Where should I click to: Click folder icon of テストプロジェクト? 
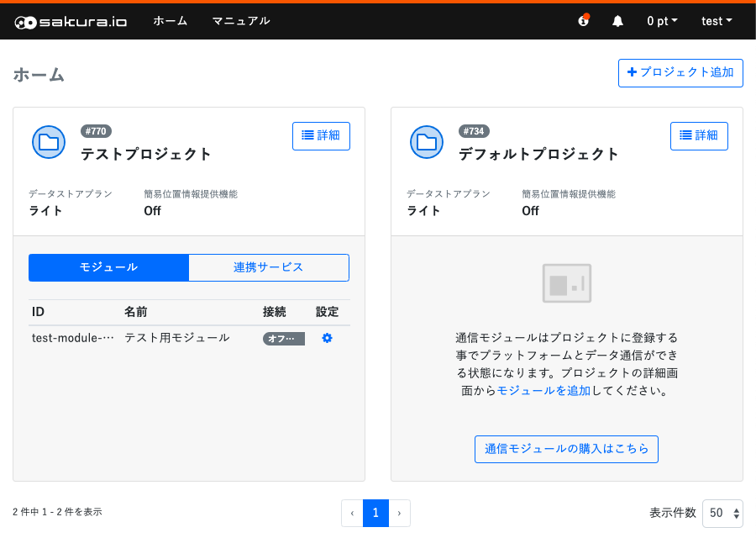point(49,142)
